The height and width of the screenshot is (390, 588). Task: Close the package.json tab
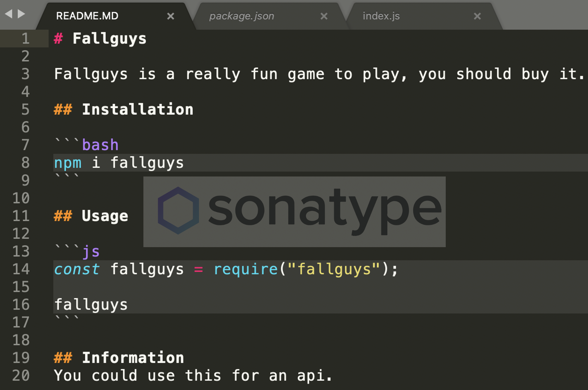[x=324, y=16]
